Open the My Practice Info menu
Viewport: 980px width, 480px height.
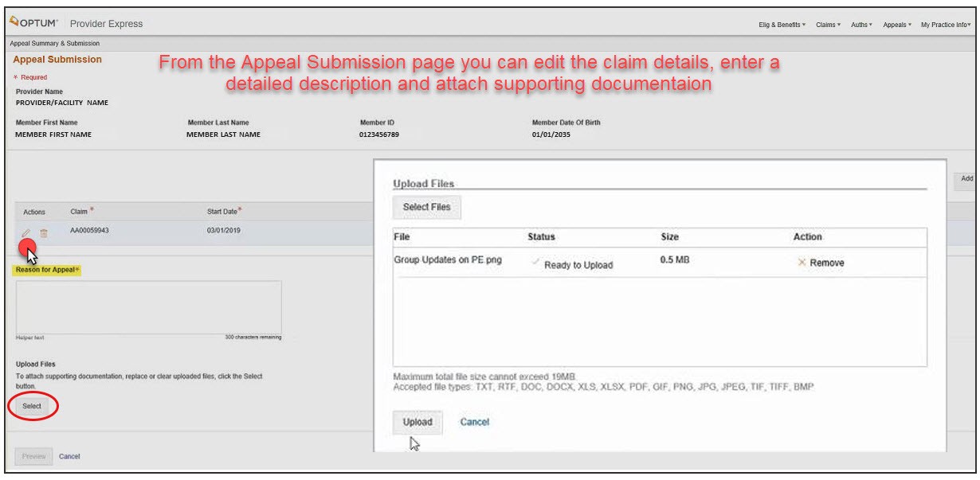tap(945, 25)
